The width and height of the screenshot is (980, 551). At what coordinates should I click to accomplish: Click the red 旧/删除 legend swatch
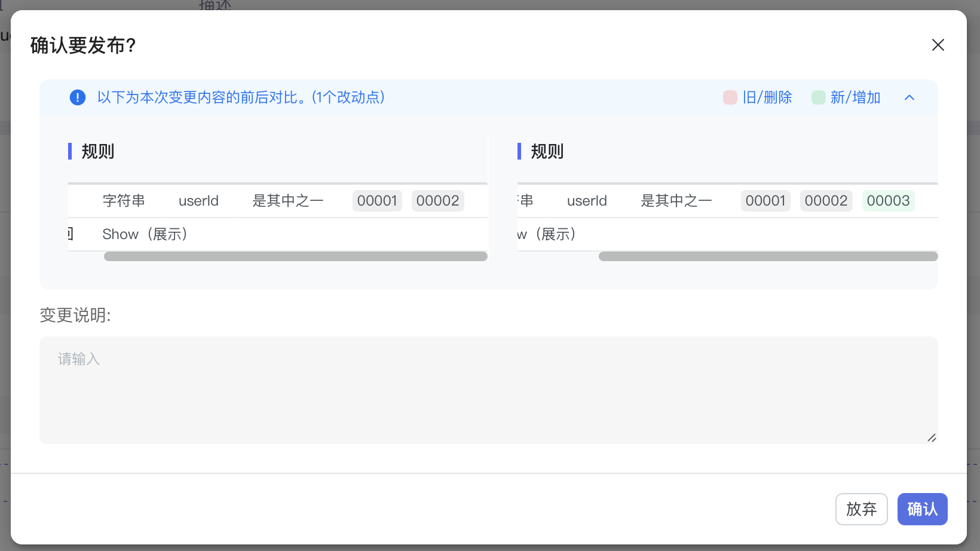click(x=730, y=97)
